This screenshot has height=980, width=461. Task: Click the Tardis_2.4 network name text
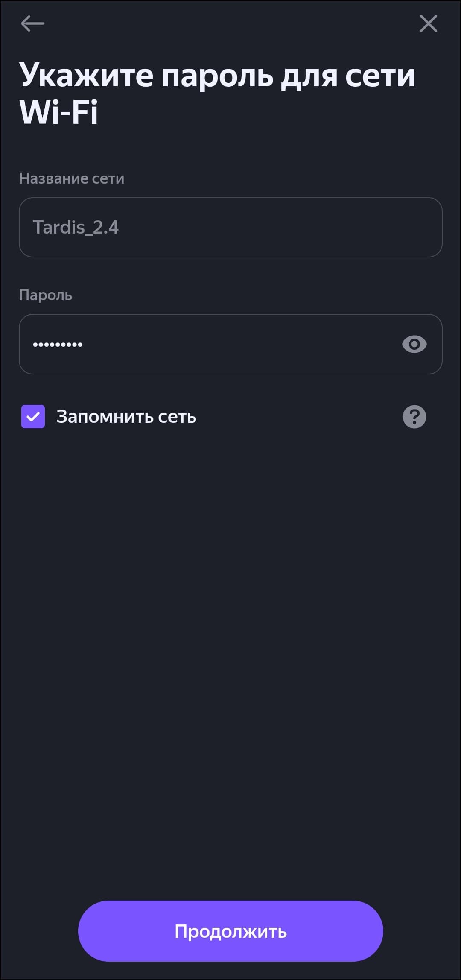coord(76,227)
